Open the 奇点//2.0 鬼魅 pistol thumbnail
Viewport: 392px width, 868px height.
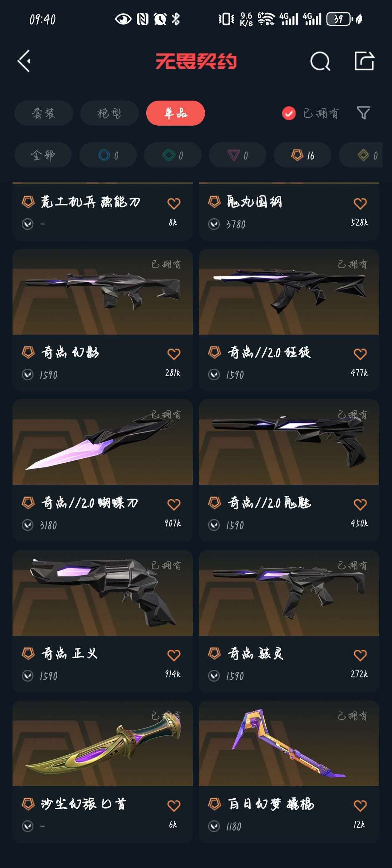click(289, 442)
